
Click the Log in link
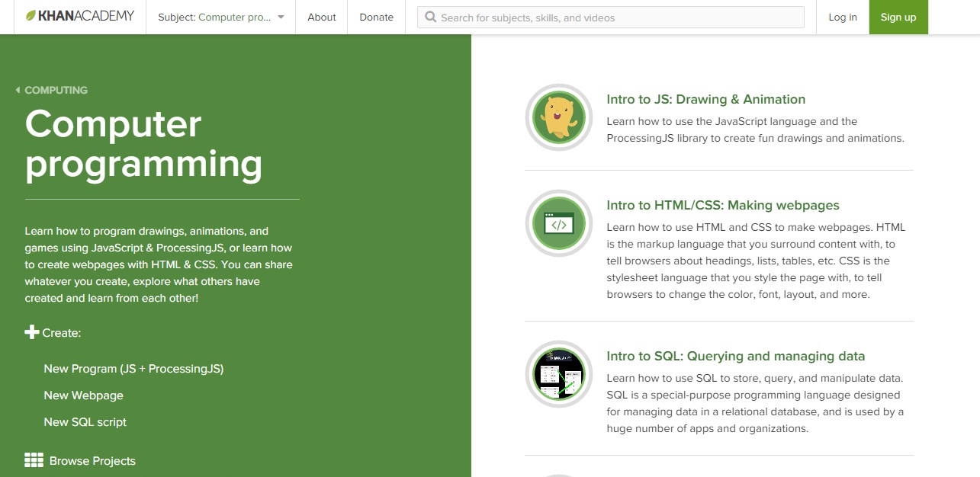[842, 17]
